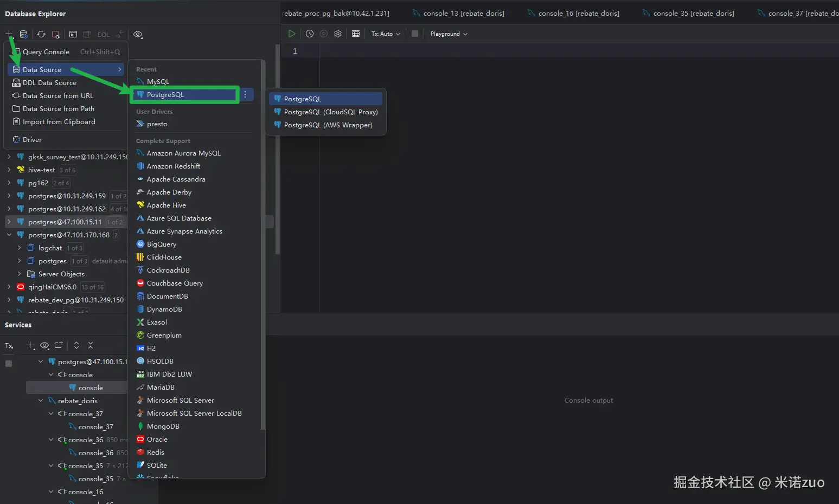Click the three-dot options beside PostgreSQL

[245, 94]
